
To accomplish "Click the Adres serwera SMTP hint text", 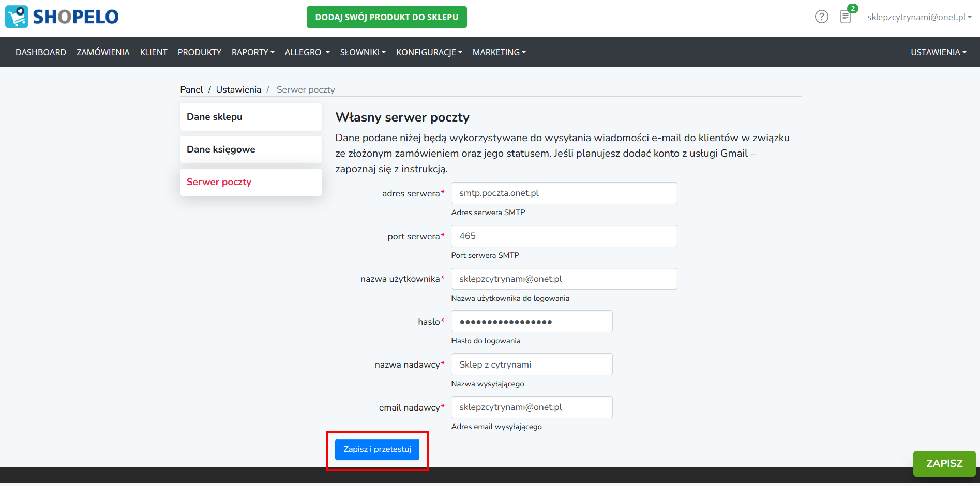I will (x=488, y=212).
